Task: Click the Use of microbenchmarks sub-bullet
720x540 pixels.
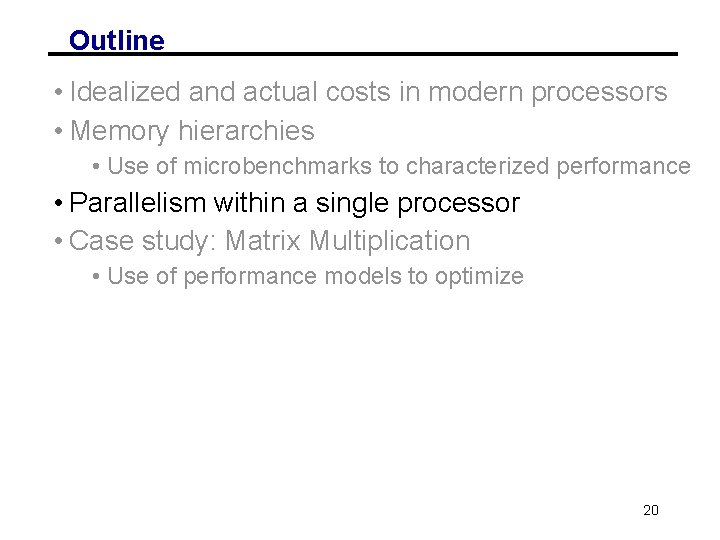Action: click(399, 166)
